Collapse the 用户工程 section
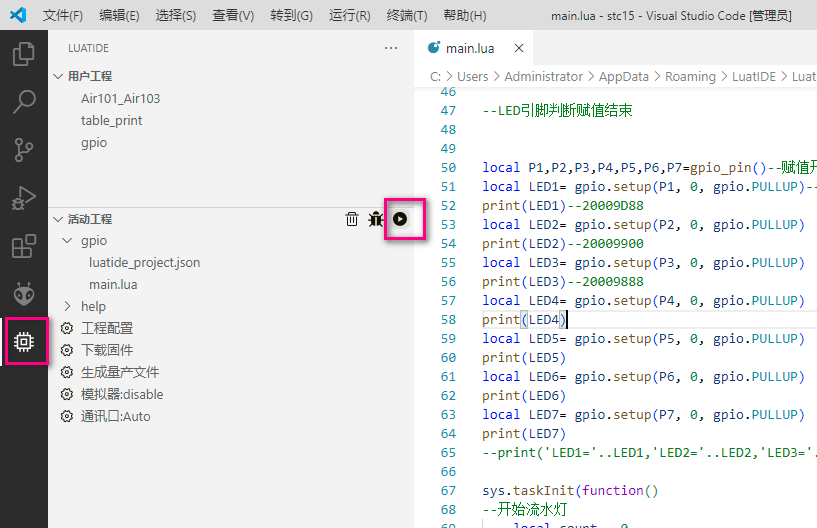The width and height of the screenshot is (817, 528). coord(58,76)
